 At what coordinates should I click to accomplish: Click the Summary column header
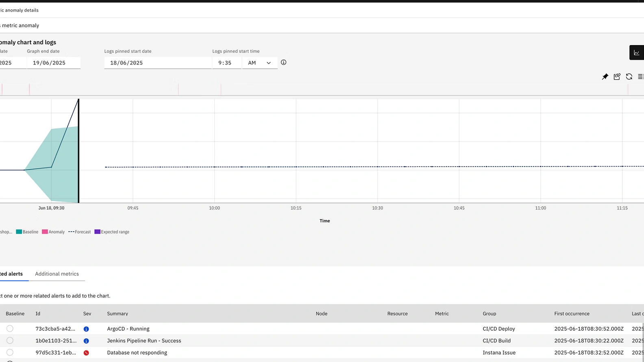pos(117,314)
